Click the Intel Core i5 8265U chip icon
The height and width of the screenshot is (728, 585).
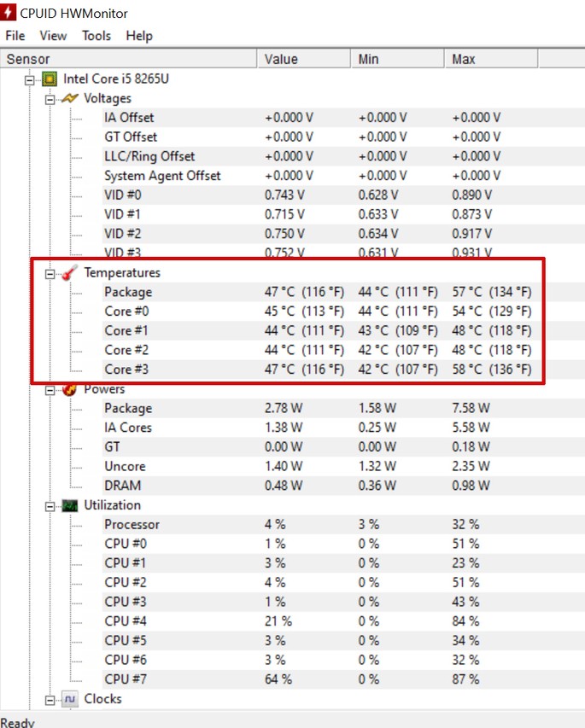click(50, 79)
